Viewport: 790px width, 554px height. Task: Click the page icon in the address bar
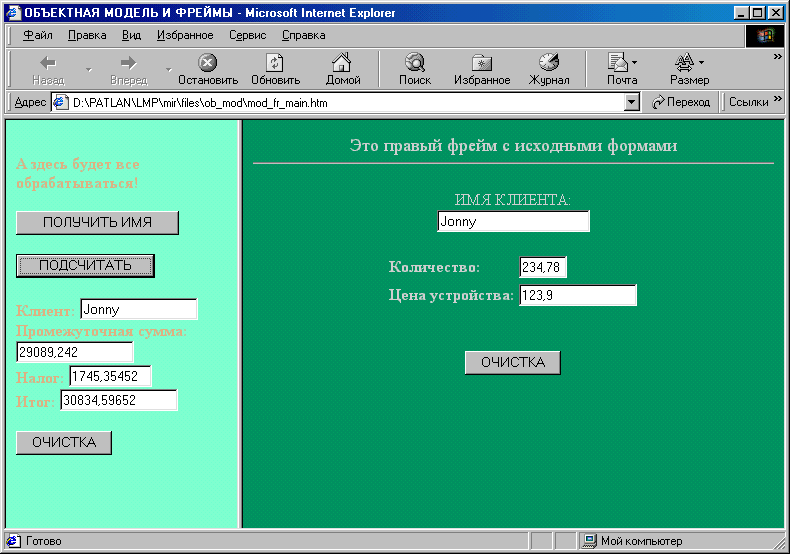(60, 102)
